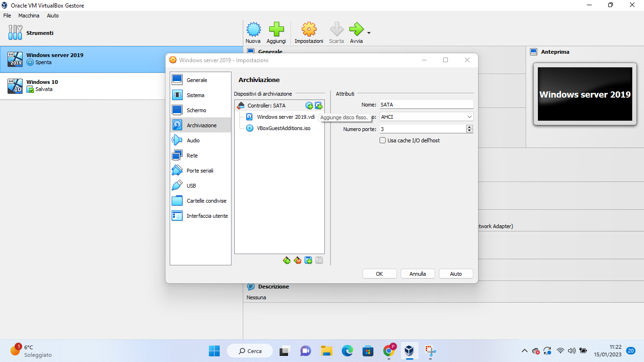This screenshot has height=362, width=644.
Task: Open the Macchina menu
Action: [x=29, y=16]
